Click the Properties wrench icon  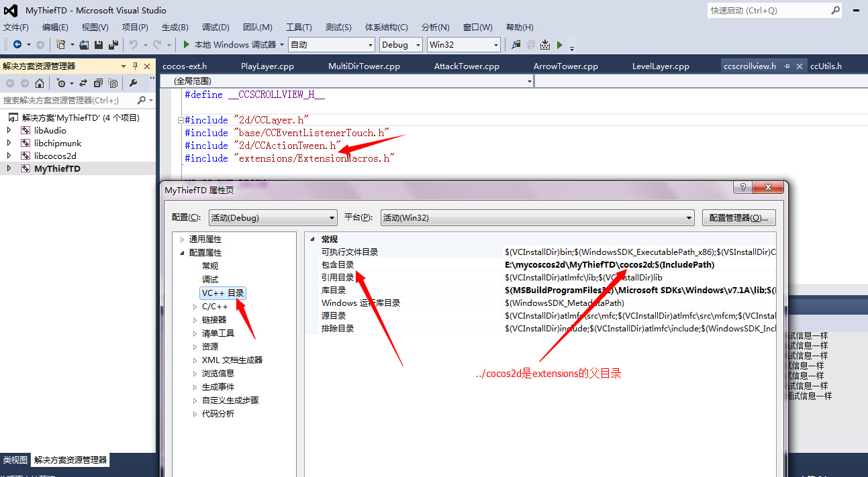(x=133, y=83)
